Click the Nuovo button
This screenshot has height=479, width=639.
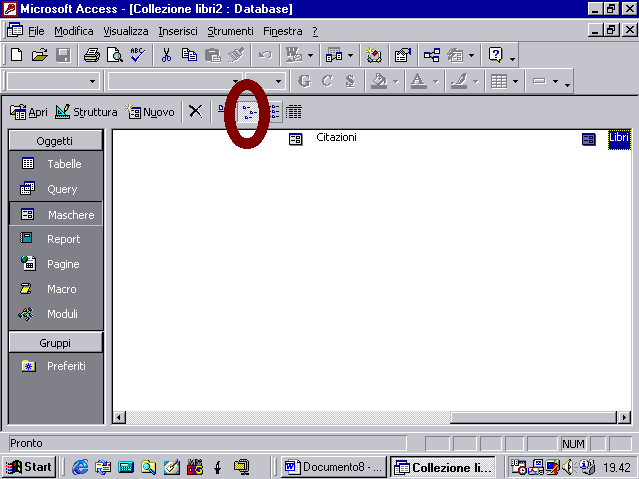150,112
